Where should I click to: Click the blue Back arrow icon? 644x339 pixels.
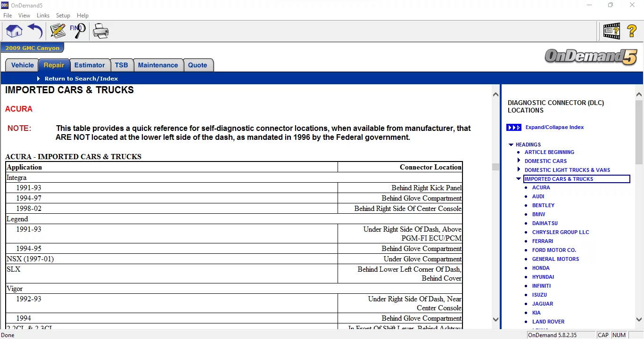[x=35, y=32]
